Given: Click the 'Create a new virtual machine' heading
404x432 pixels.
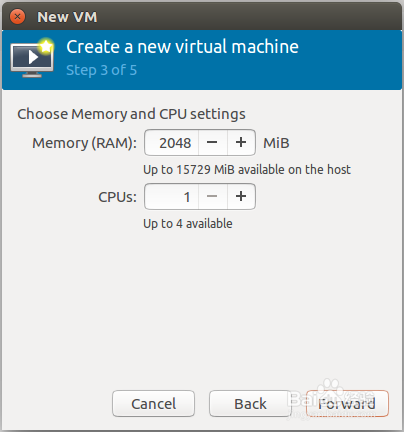Looking at the screenshot, I should (182, 46).
